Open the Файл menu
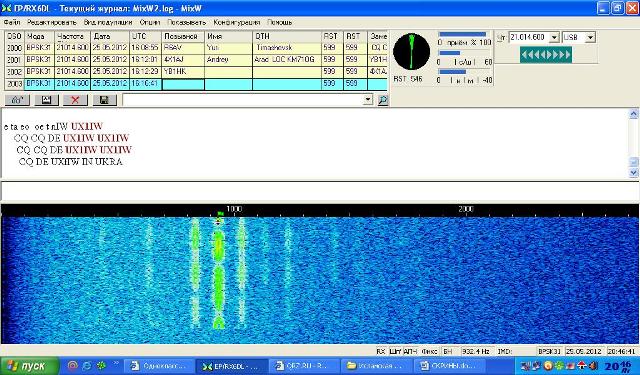Screen dimensions: 640x375 coord(11,22)
